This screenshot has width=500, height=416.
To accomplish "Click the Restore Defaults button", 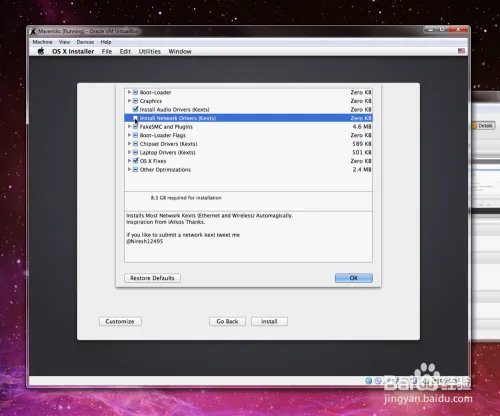I will coord(152,278).
